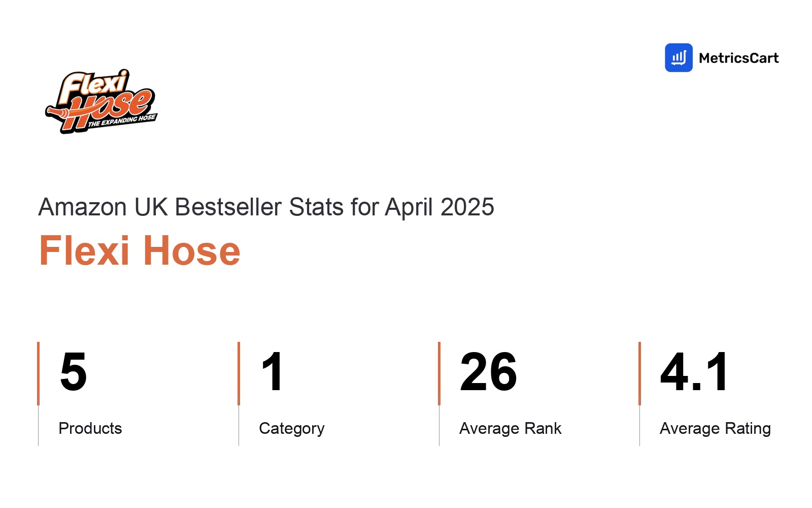
Task: Click the MetricsCart brand name text
Action: coord(738,58)
